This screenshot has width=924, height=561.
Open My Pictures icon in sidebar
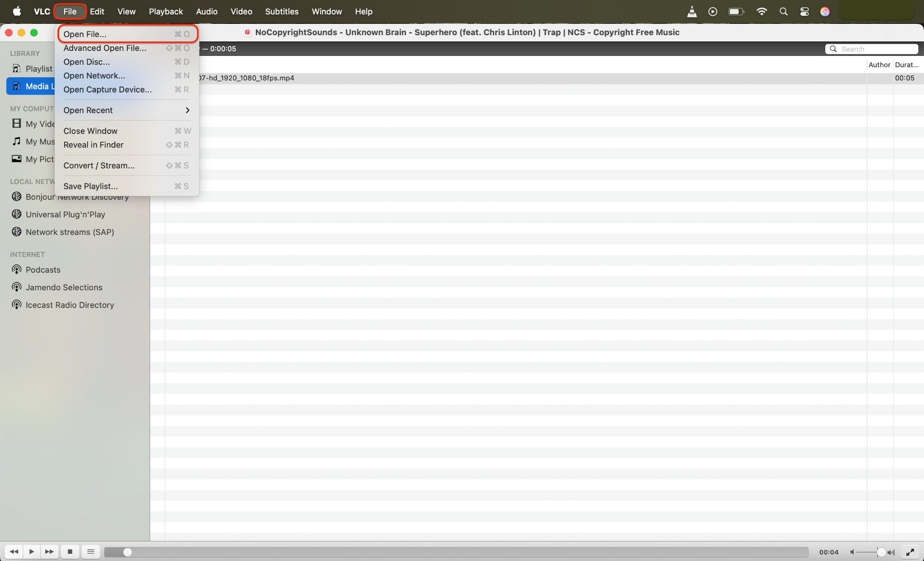click(17, 159)
